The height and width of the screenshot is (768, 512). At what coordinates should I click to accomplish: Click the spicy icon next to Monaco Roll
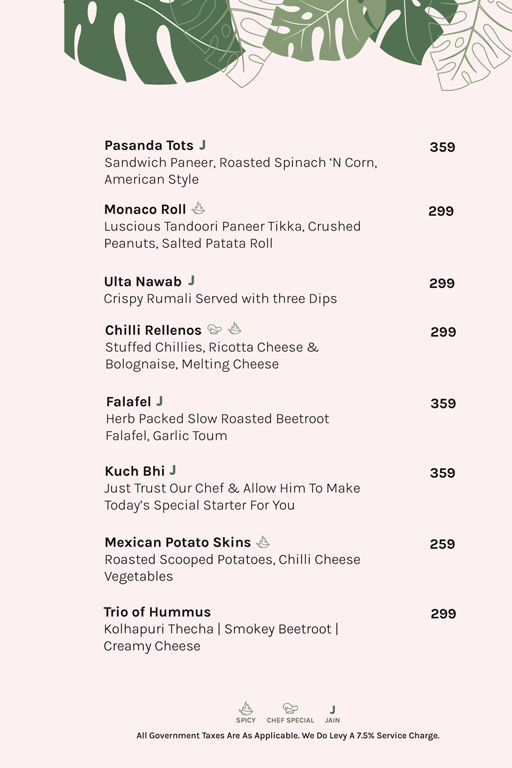198,208
